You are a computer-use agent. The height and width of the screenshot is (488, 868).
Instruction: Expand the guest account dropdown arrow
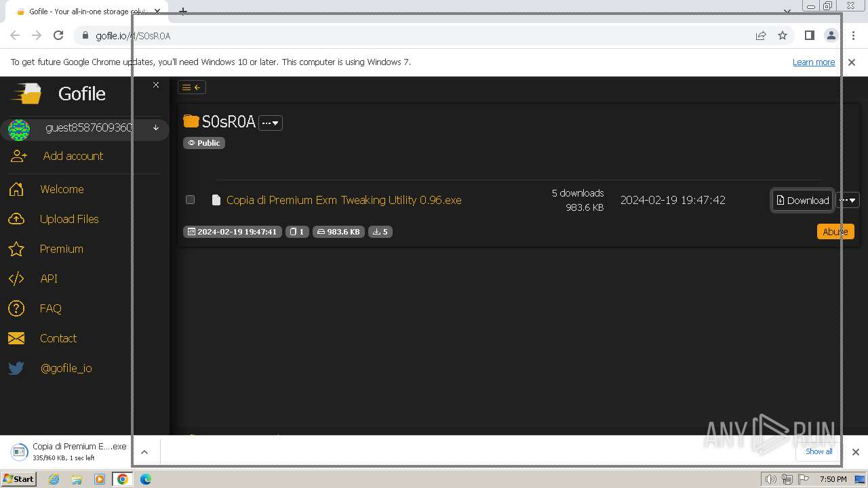pyautogui.click(x=156, y=128)
